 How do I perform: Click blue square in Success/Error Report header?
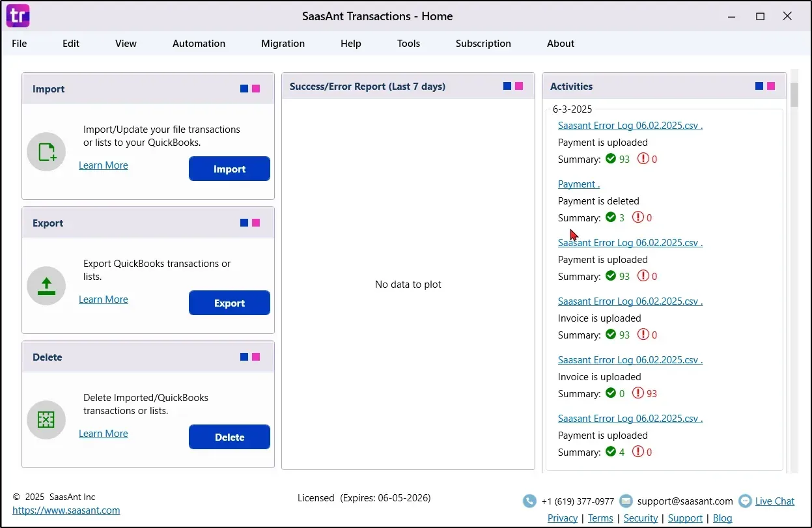point(507,86)
